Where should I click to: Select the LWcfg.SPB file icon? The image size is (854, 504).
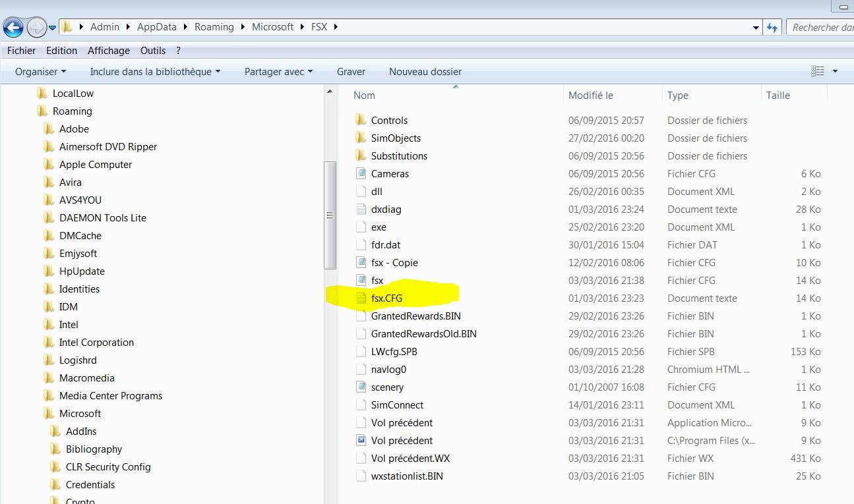[361, 351]
